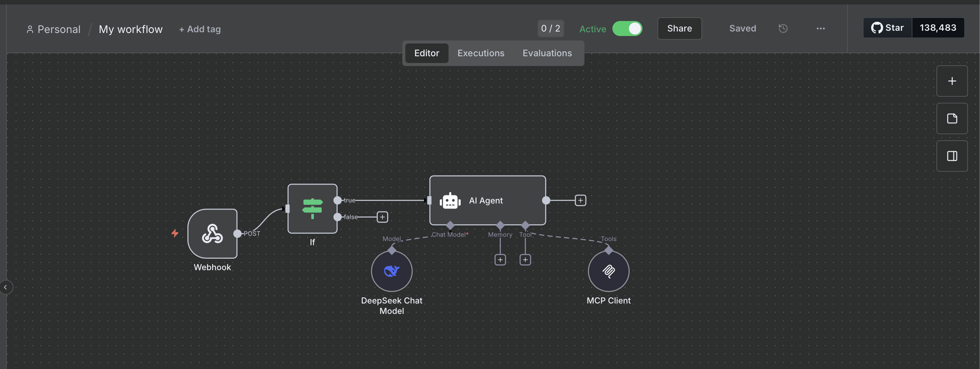Click the Saved status text

point(742,28)
